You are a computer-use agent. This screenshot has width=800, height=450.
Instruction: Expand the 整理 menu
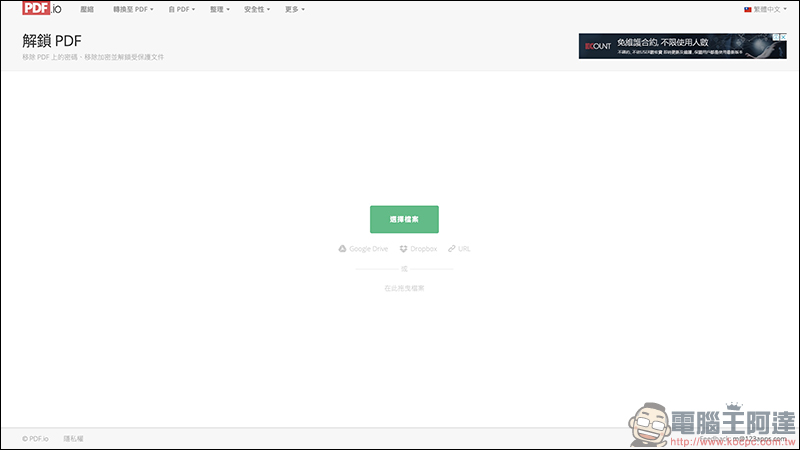[x=220, y=9]
